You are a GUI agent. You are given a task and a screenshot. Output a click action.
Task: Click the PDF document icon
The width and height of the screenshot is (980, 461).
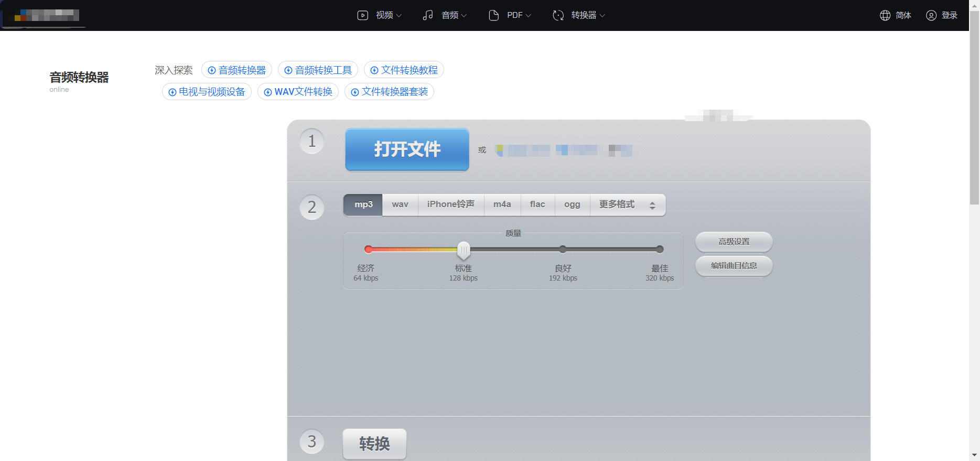(x=493, y=15)
